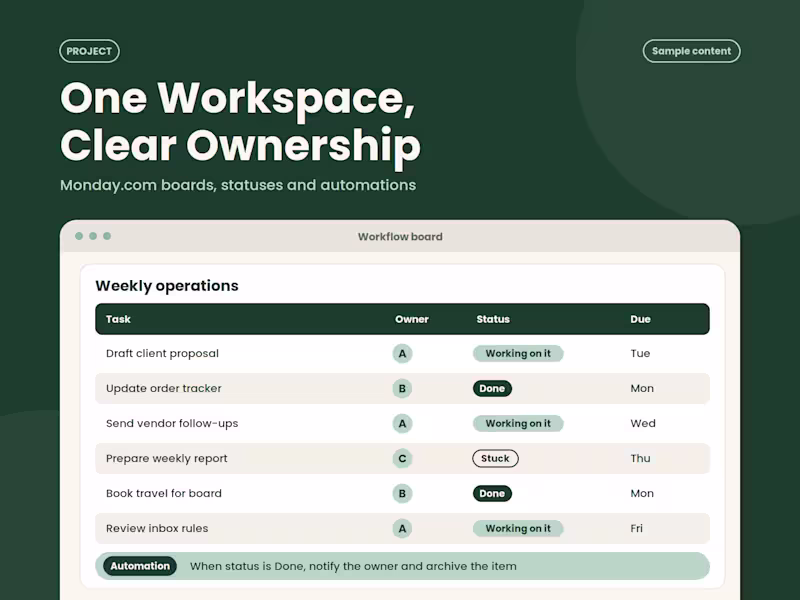
Task: Click the Monday.com boards subtitle
Action: 238,185
